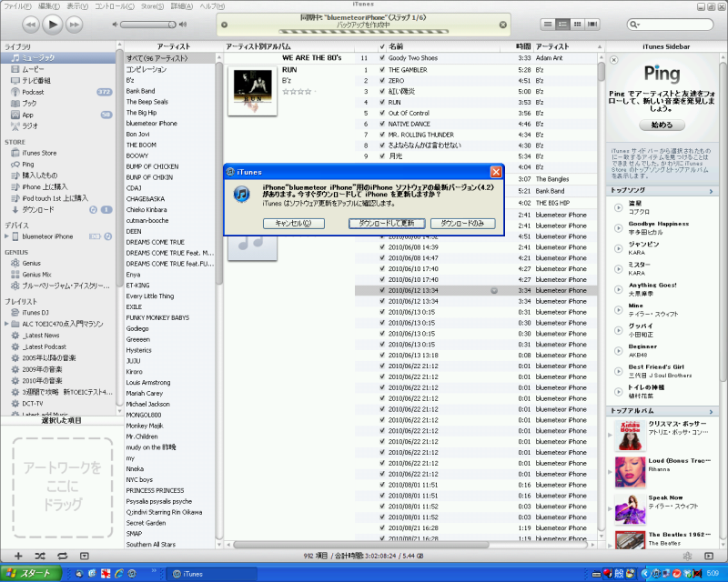Open Store menu
This screenshot has height=582, width=728.
pyautogui.click(x=152, y=6)
